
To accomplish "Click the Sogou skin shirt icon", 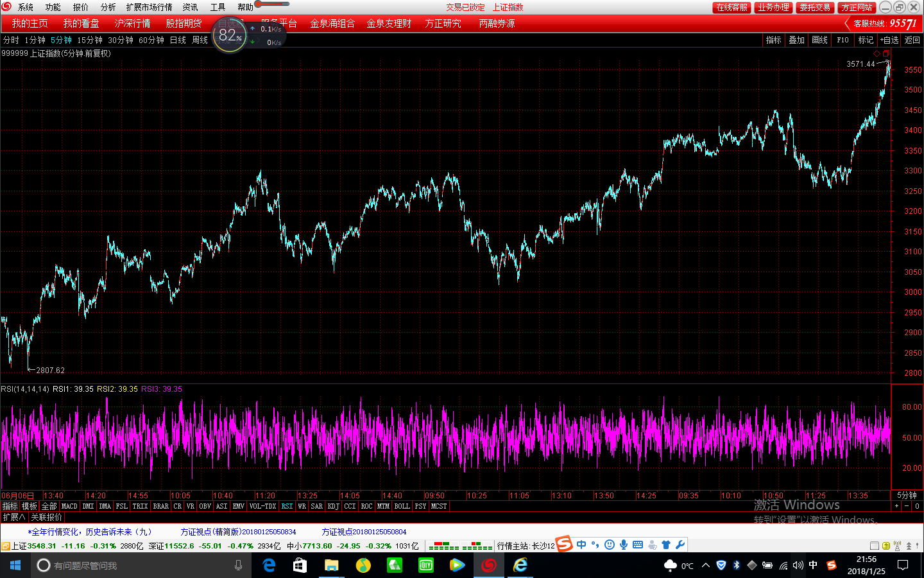I will coord(666,545).
